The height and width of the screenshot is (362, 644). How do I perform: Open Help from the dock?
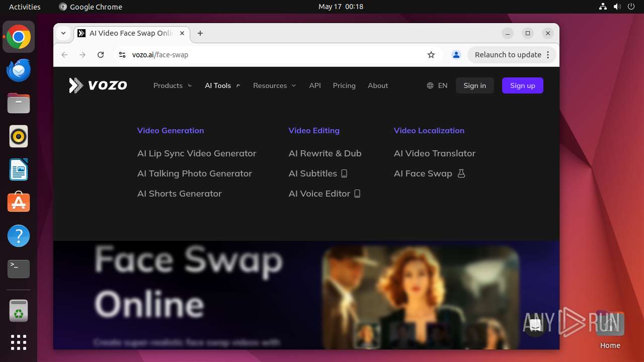[x=19, y=236]
